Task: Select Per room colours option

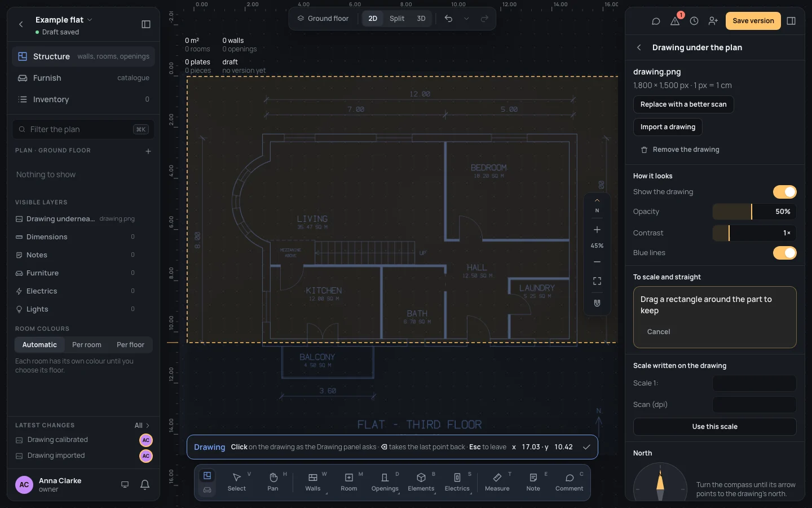Action: click(87, 345)
